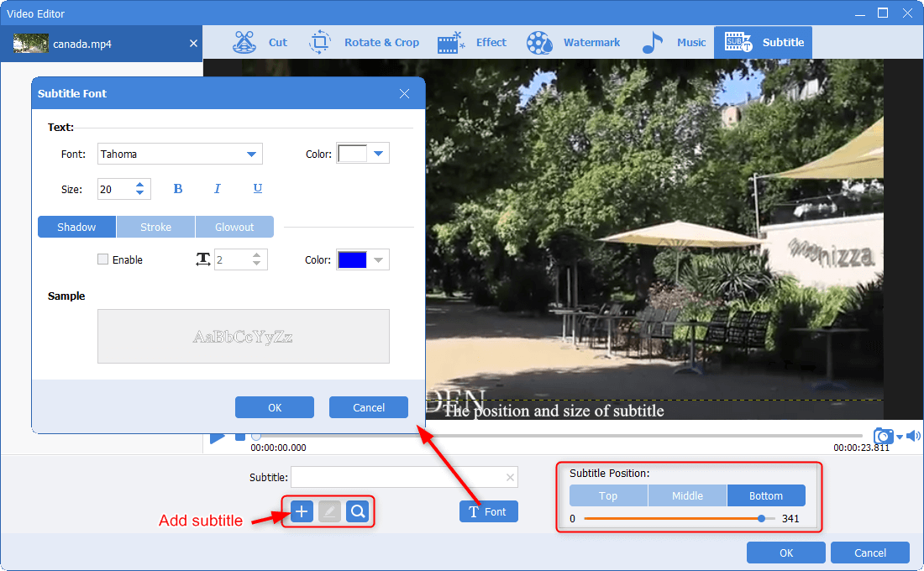
Task: Increase the shadow offset value
Action: click(256, 255)
